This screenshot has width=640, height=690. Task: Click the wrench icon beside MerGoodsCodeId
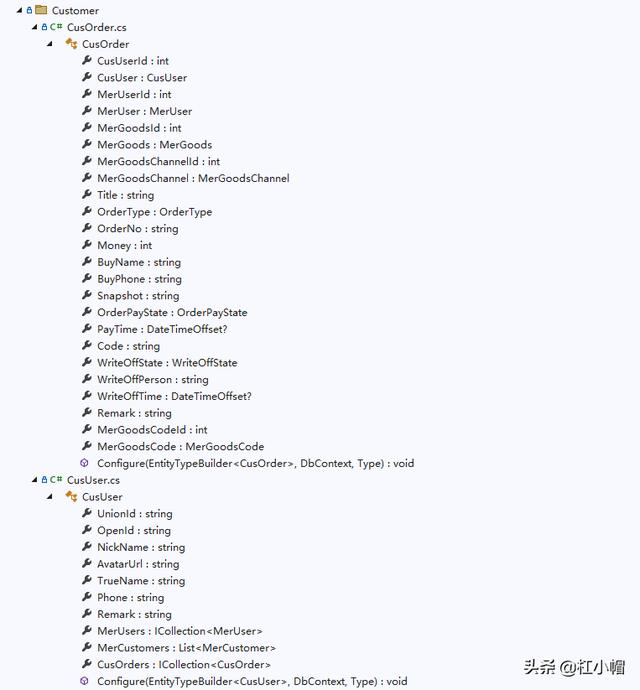pyautogui.click(x=87, y=429)
